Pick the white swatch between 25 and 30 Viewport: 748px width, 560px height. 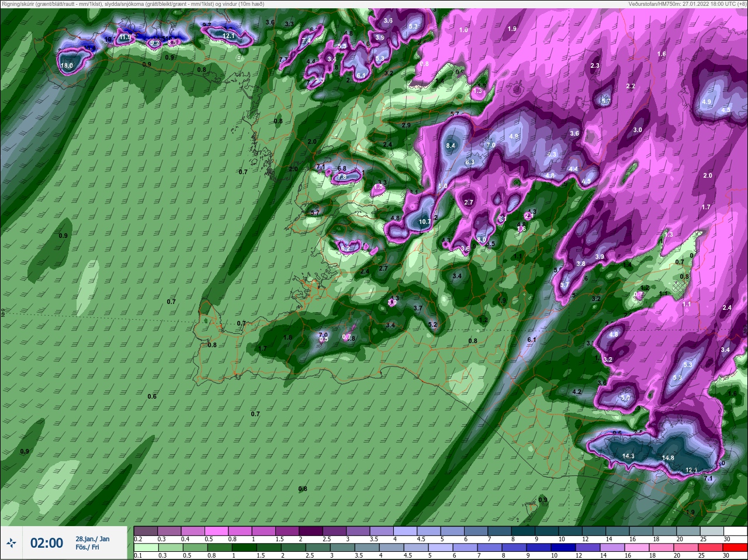point(735,531)
